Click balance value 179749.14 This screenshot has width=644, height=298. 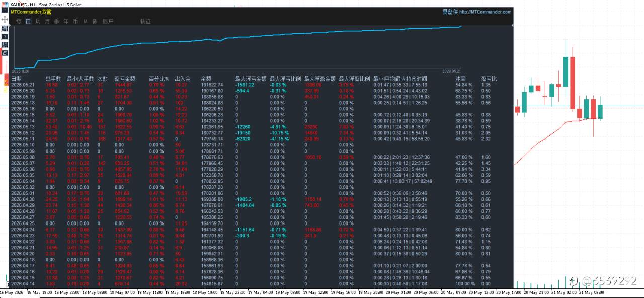click(x=212, y=139)
